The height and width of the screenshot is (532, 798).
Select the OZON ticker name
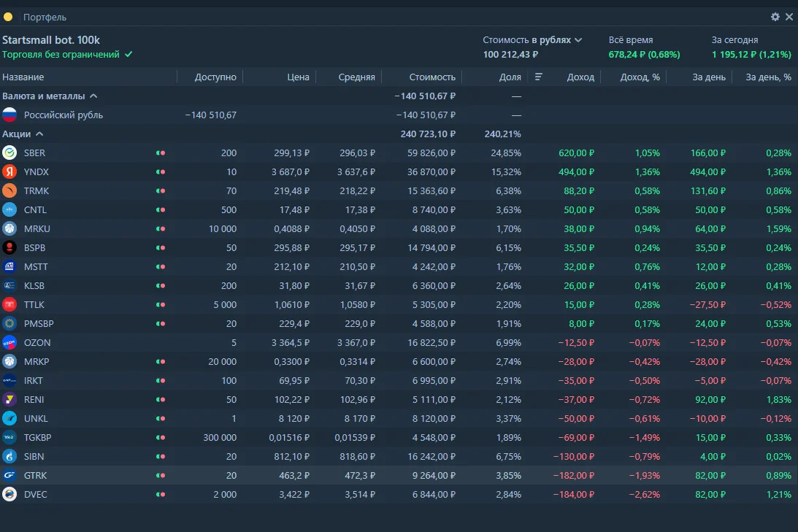(37, 343)
